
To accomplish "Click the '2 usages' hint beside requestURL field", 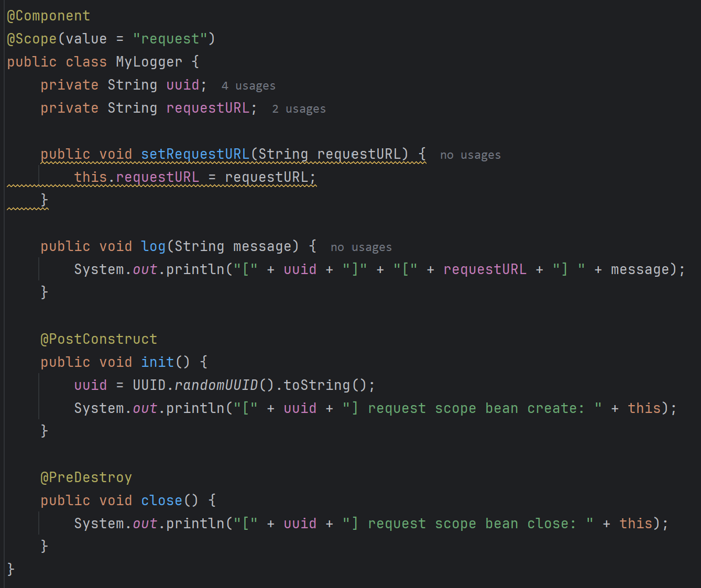I will point(299,108).
